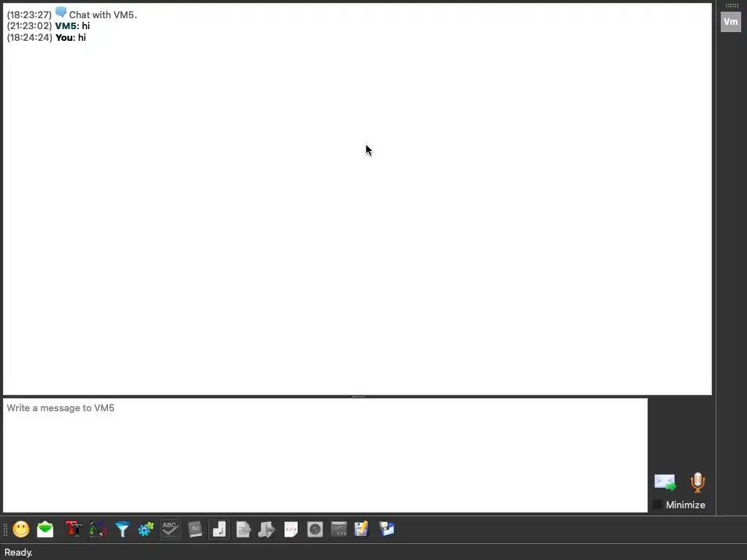Click the blue floppy disk folder icon
Viewport: 747px width, 560px height.
[x=387, y=529]
